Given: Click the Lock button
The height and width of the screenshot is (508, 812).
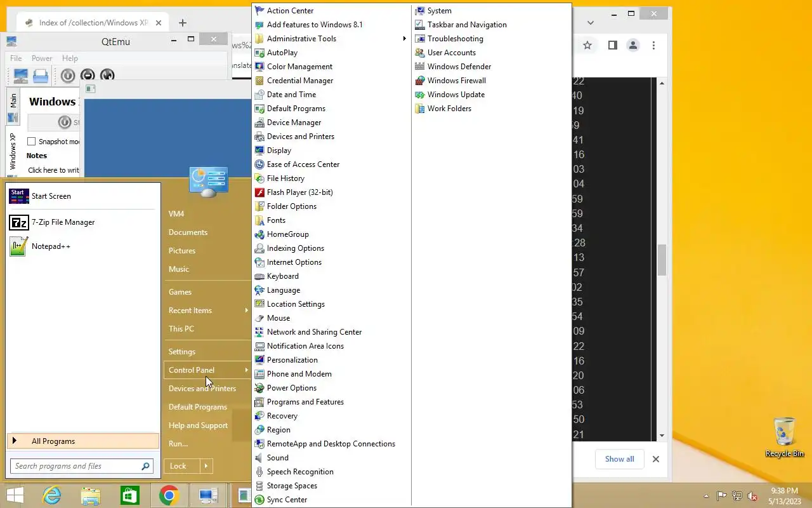Looking at the screenshot, I should (x=182, y=466).
